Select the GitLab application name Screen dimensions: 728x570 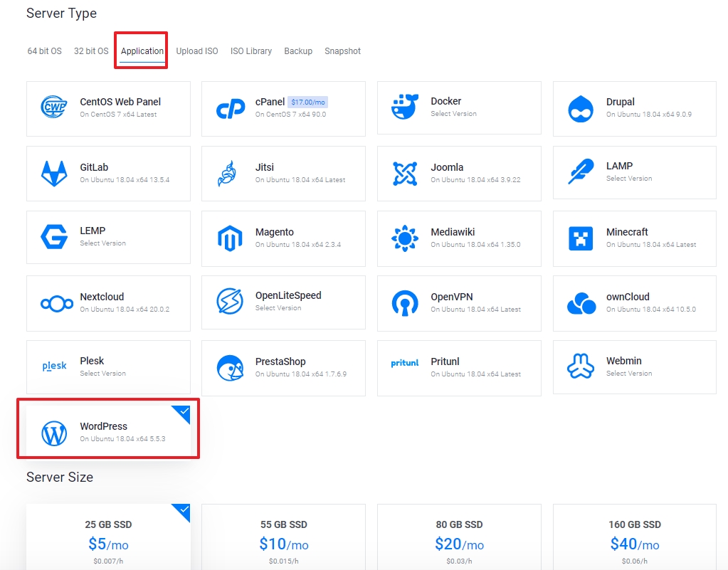(94, 167)
